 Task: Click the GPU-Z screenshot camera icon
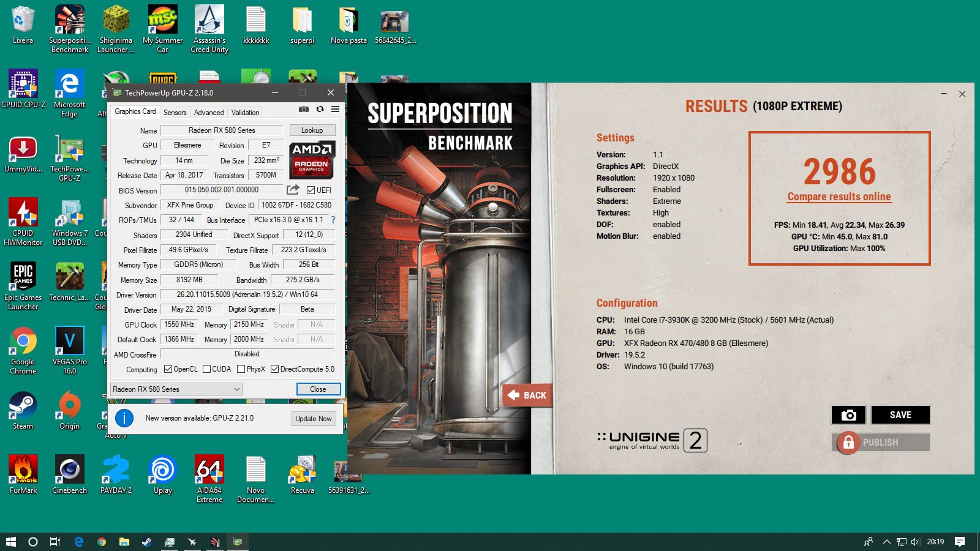[303, 109]
